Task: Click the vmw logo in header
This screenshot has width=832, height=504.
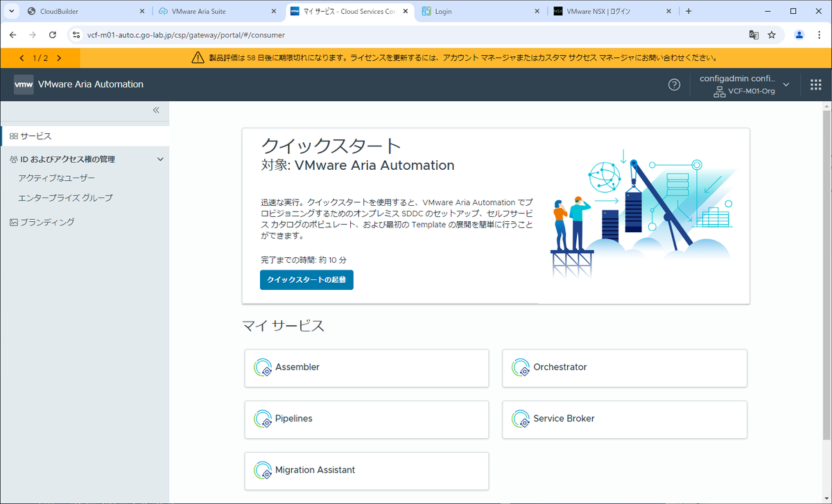Action: (x=24, y=85)
